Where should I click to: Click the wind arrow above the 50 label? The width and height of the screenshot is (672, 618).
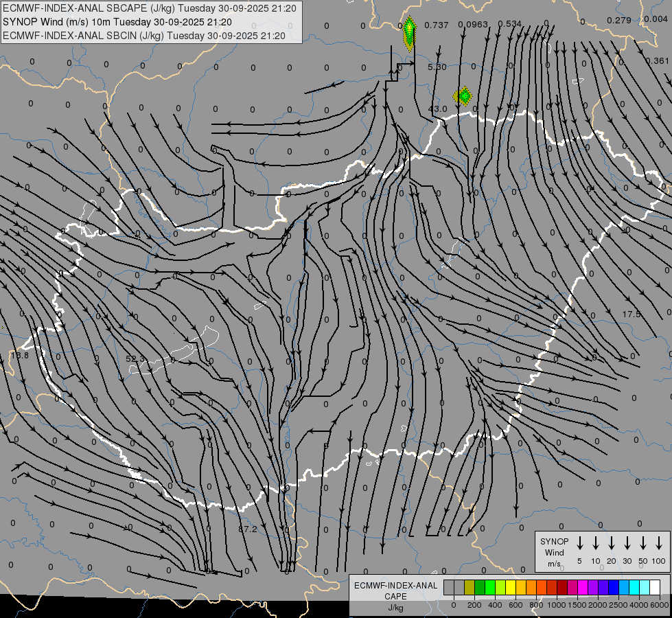coord(643,543)
